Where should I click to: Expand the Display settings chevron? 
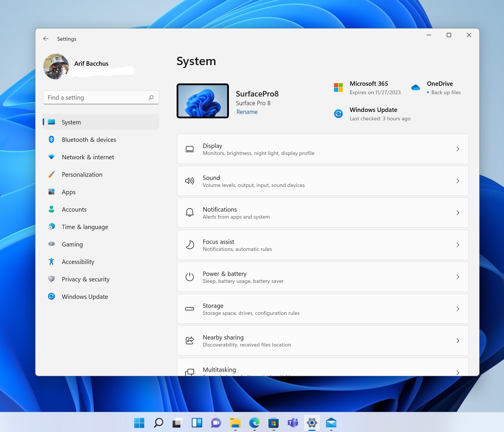(458, 149)
